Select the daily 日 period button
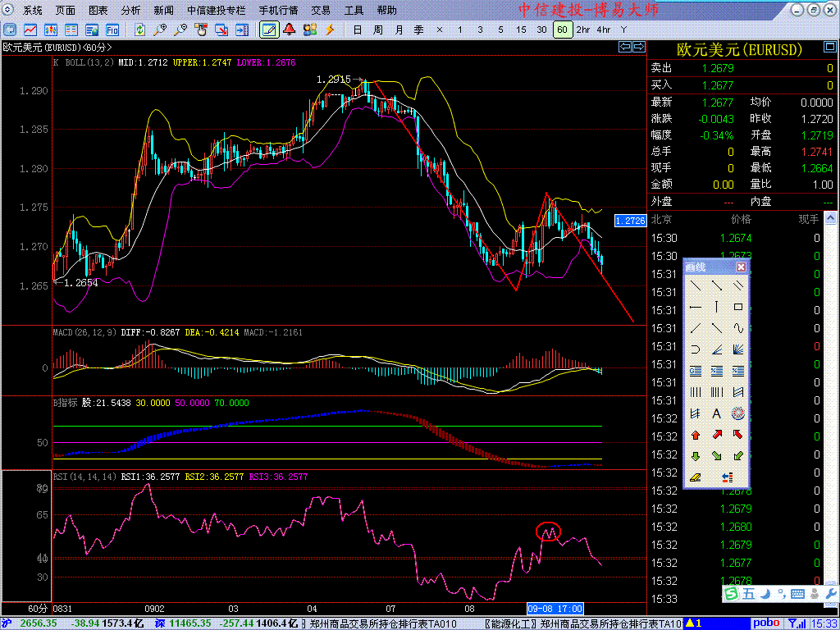This screenshot has height=630, width=840. 357,30
